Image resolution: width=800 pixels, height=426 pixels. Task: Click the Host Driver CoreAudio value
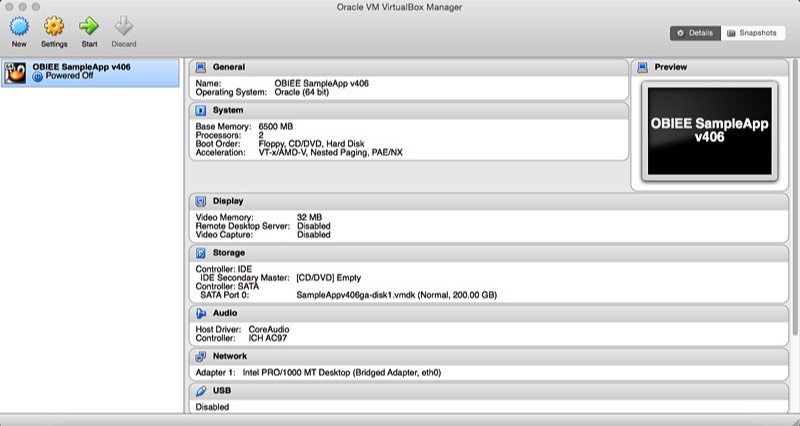click(269, 330)
